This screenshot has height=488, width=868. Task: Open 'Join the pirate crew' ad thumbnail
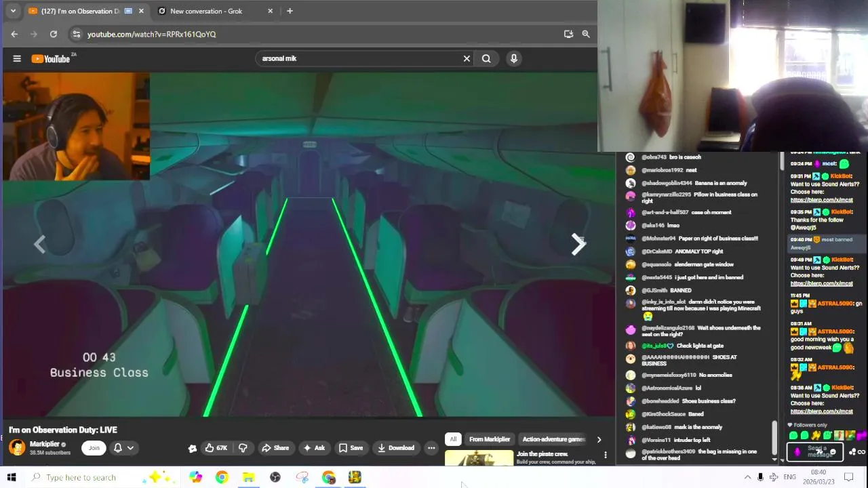point(479,458)
